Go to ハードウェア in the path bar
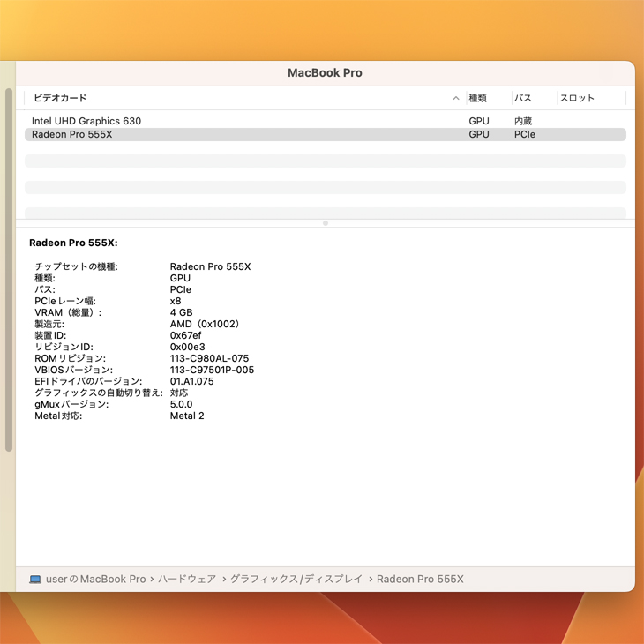Viewport: 644px width, 644px height. (x=188, y=580)
